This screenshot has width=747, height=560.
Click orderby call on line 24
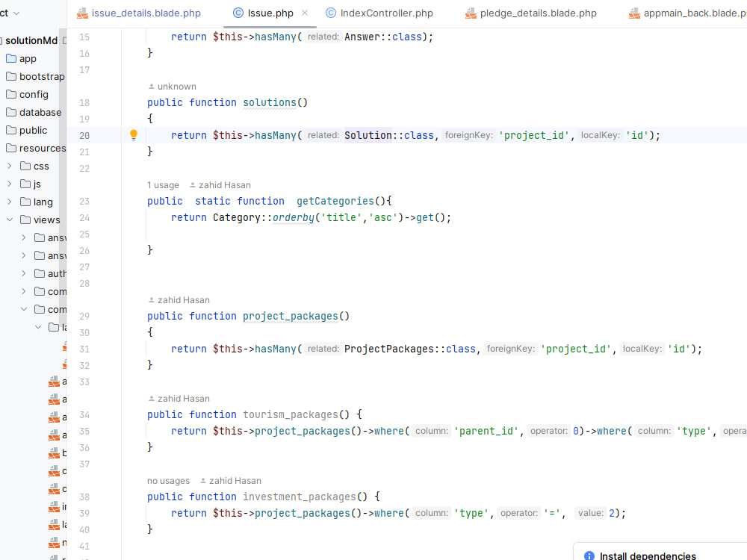point(294,217)
